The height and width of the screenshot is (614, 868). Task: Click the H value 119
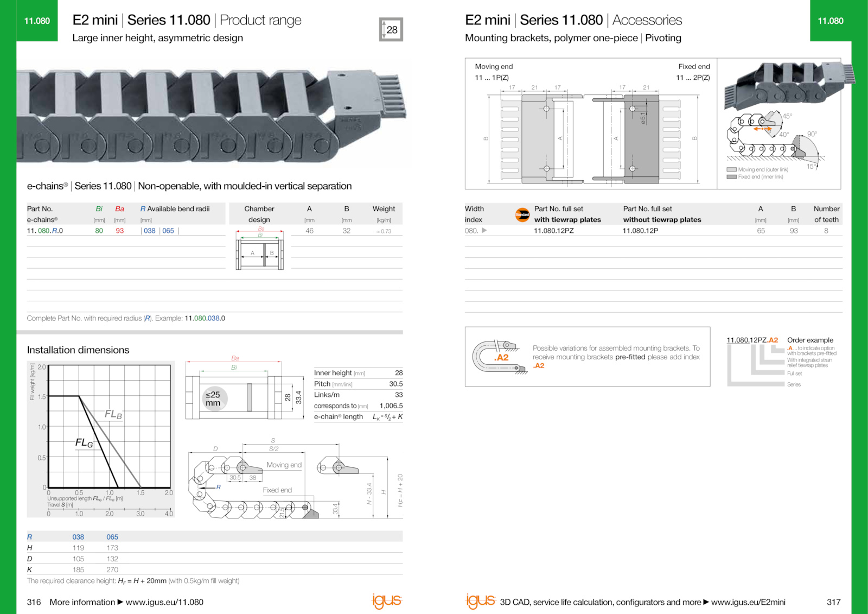pyautogui.click(x=78, y=548)
